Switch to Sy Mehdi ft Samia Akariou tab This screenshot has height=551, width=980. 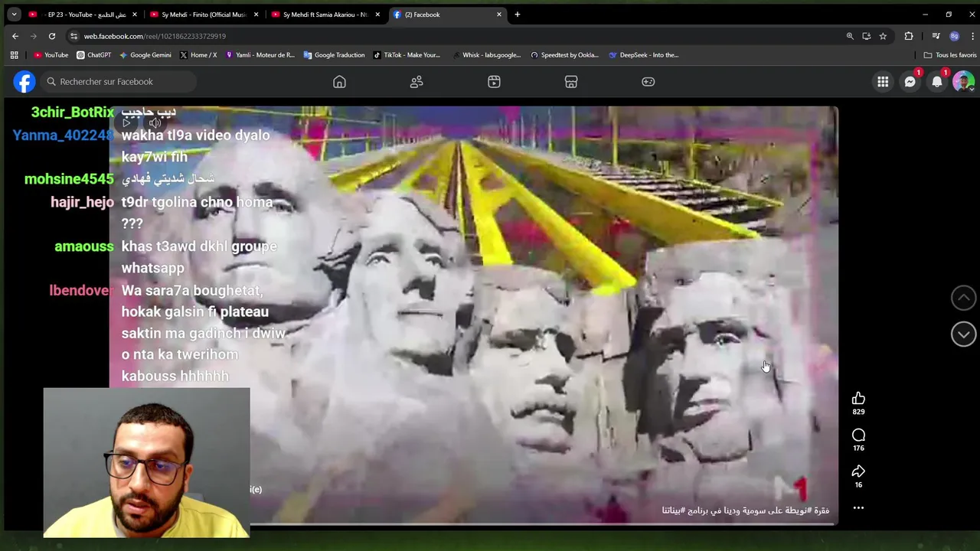coord(326,15)
